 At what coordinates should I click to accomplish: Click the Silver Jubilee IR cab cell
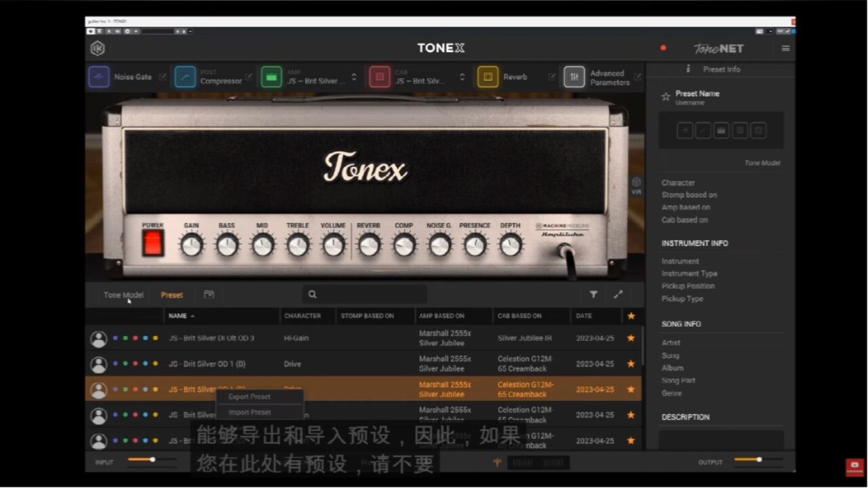tap(525, 338)
